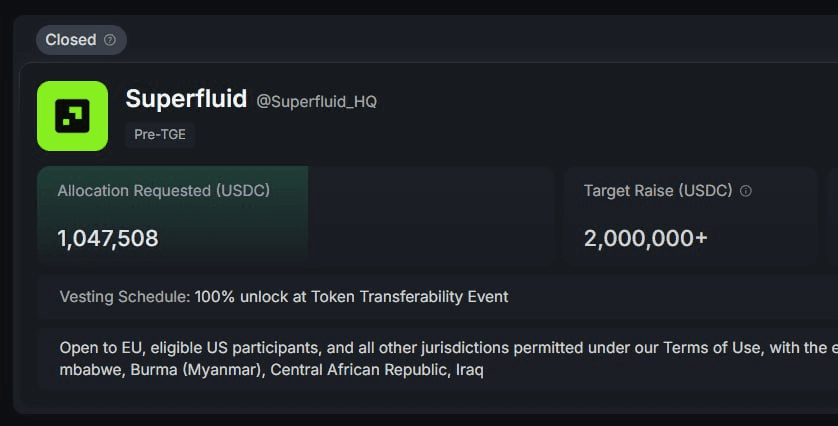
Task: Click the help icon beside Closed
Action: pyautogui.click(x=110, y=40)
